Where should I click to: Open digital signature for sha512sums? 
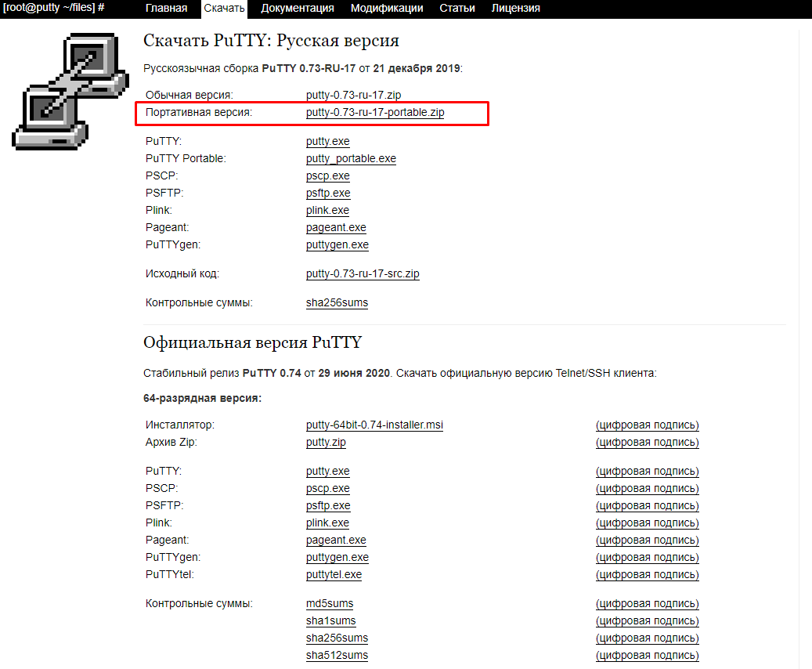(x=648, y=655)
